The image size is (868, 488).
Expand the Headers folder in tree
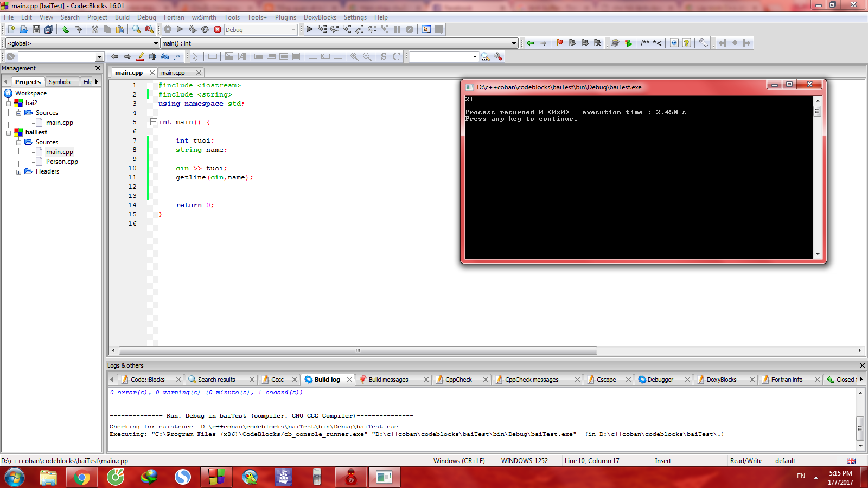(18, 172)
